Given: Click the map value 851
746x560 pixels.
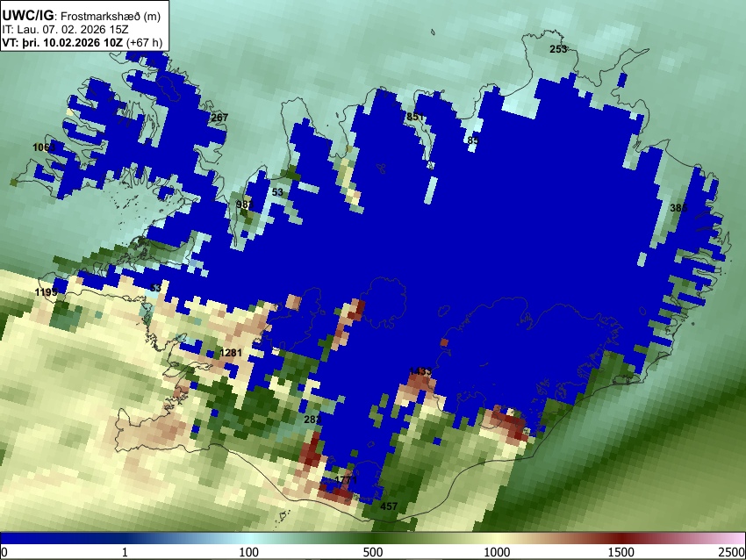Looking at the screenshot, I should click(x=415, y=117).
